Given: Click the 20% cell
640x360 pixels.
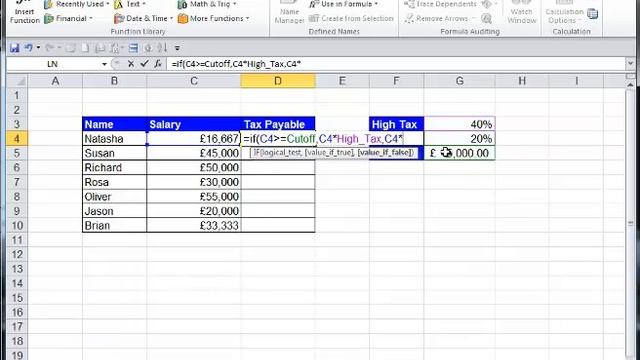Looking at the screenshot, I should (460, 139).
